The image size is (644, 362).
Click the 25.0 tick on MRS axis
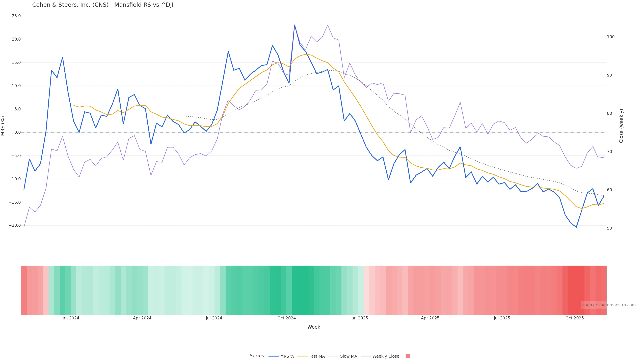(x=16, y=16)
